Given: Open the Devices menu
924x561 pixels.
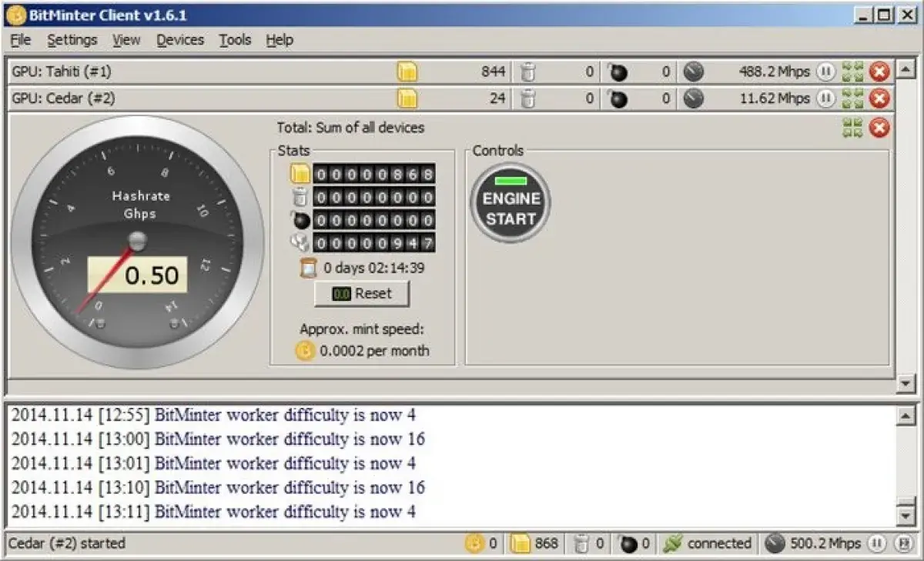Looking at the screenshot, I should tap(180, 40).
